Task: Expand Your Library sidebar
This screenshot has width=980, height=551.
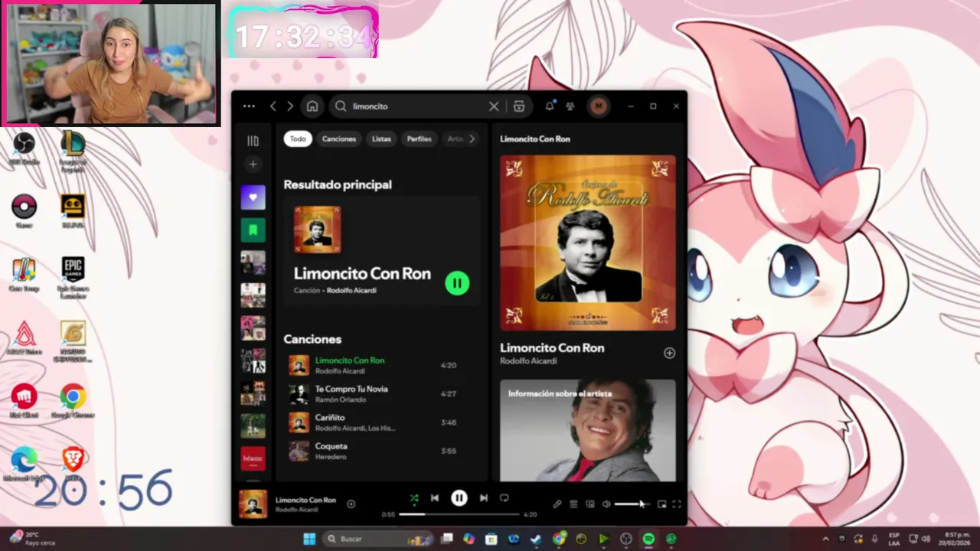Action: pyautogui.click(x=253, y=141)
